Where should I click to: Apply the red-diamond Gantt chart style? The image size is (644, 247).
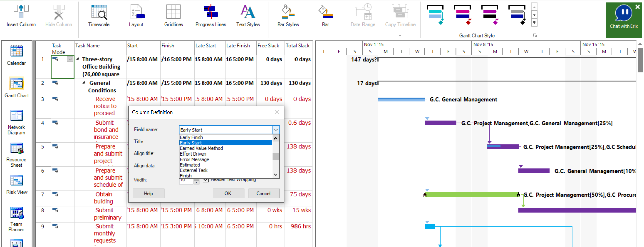pyautogui.click(x=463, y=15)
